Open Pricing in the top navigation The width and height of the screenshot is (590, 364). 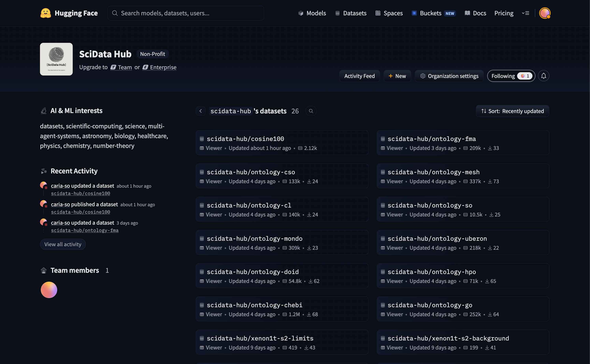coord(504,13)
